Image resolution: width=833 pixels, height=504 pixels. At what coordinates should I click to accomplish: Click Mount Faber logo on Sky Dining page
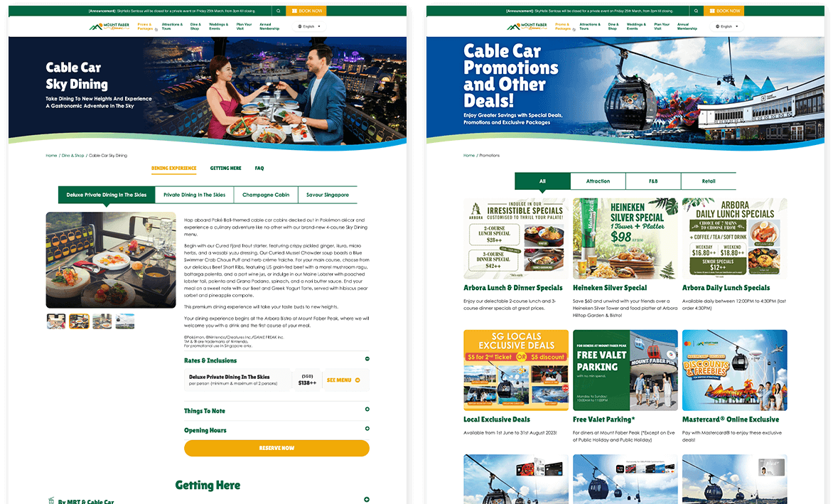[x=109, y=26]
